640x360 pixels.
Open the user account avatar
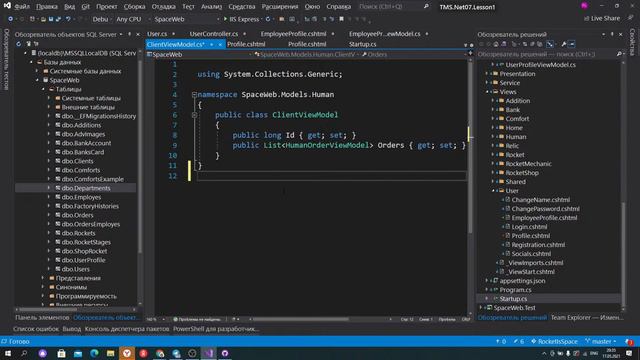click(x=584, y=6)
